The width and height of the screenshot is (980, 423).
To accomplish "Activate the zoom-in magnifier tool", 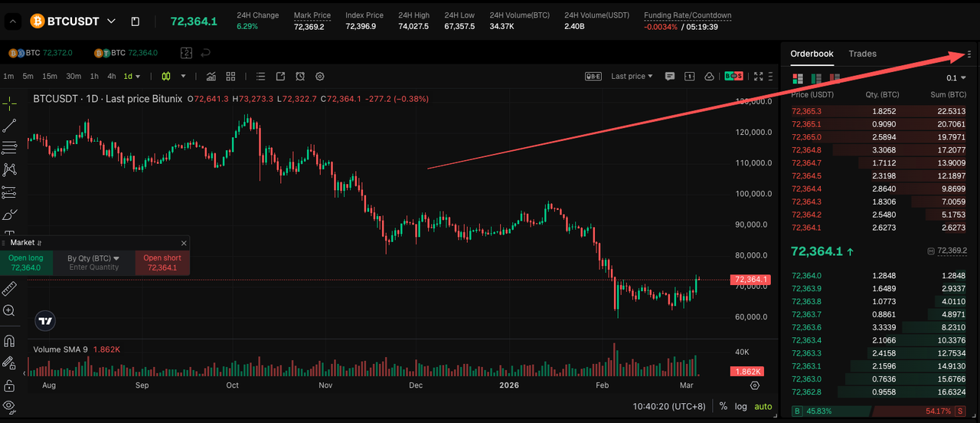I will 9,310.
